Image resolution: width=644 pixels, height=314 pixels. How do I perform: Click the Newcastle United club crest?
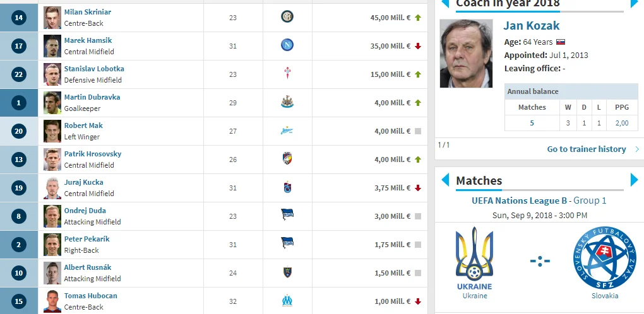tap(287, 102)
